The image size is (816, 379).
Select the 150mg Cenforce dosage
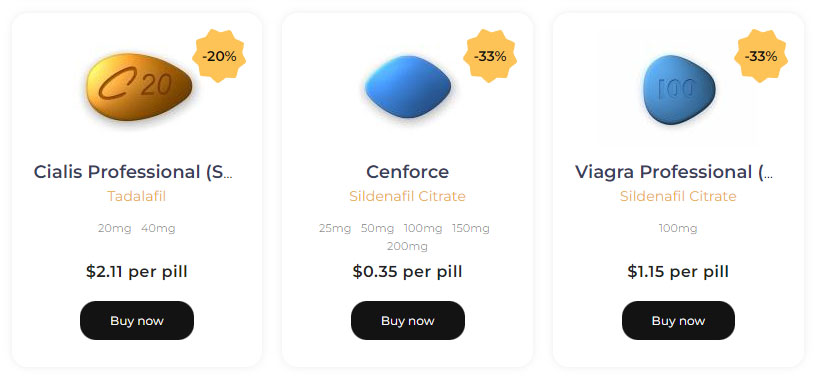pos(470,229)
